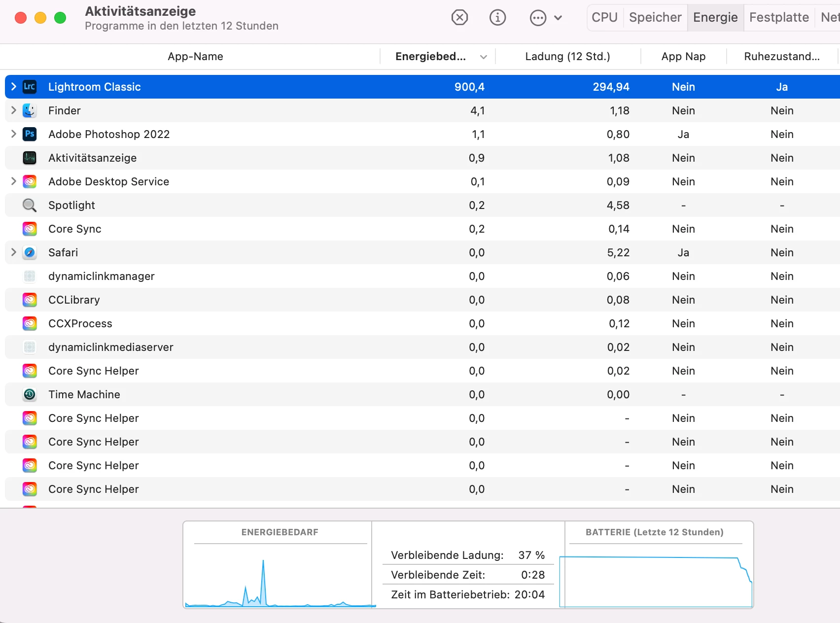840x623 pixels.
Task: Click the Time Machine clock icon
Action: point(30,394)
